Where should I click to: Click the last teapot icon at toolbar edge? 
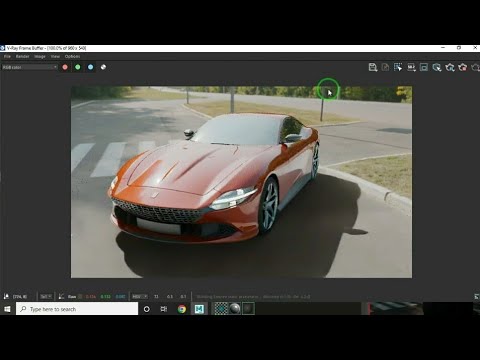tap(476, 68)
